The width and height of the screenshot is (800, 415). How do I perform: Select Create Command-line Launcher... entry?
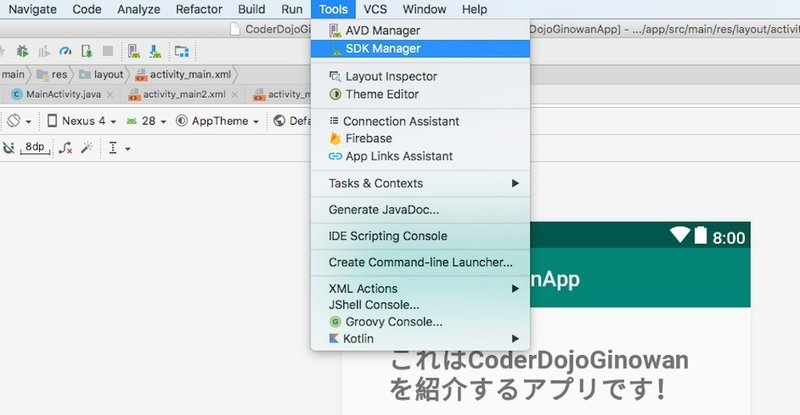pyautogui.click(x=420, y=262)
